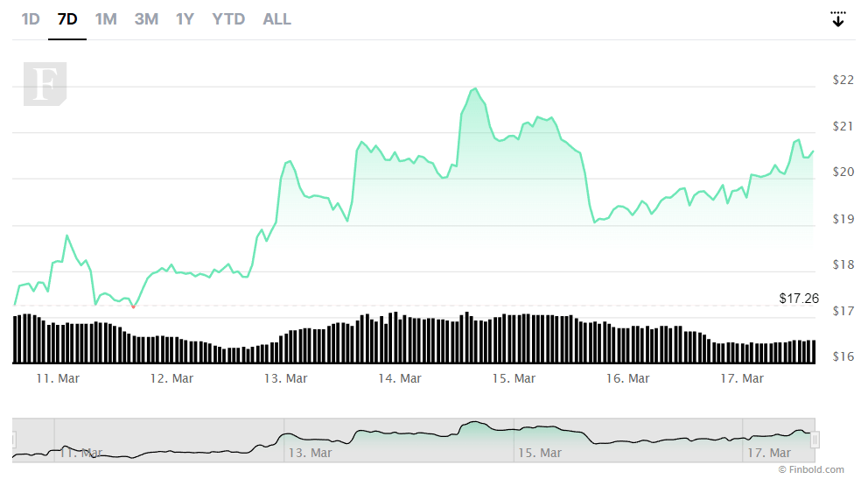Open the chart download export icon

838,19
